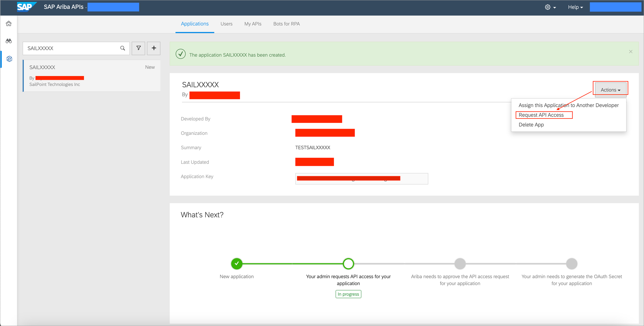Click the Application Key field
The image size is (644, 326).
(362, 178)
